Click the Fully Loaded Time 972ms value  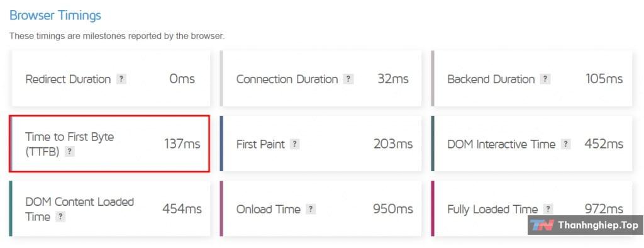click(604, 209)
